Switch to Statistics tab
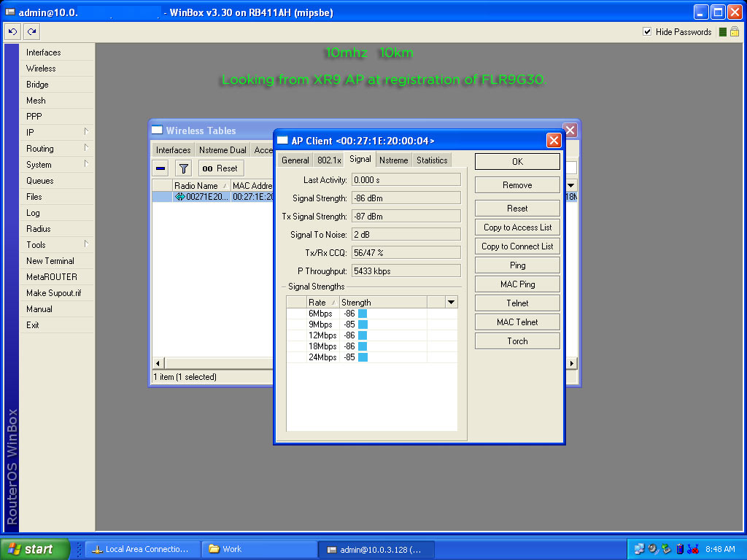 point(432,160)
